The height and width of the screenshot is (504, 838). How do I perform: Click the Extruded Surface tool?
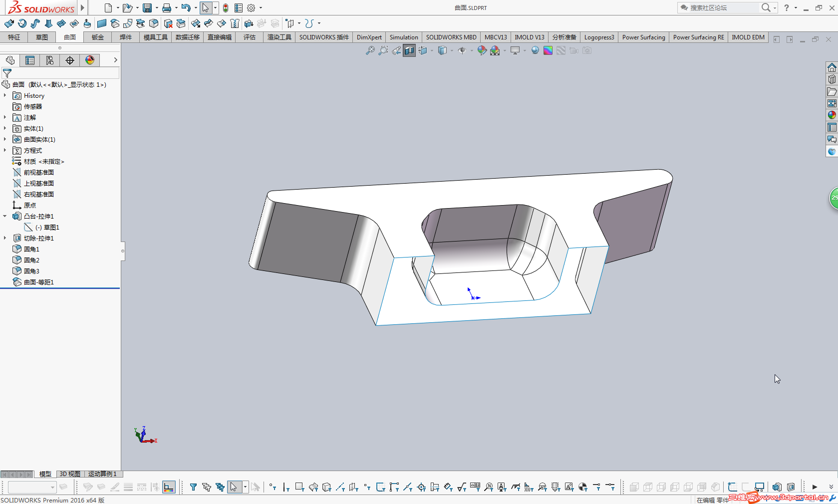point(9,23)
